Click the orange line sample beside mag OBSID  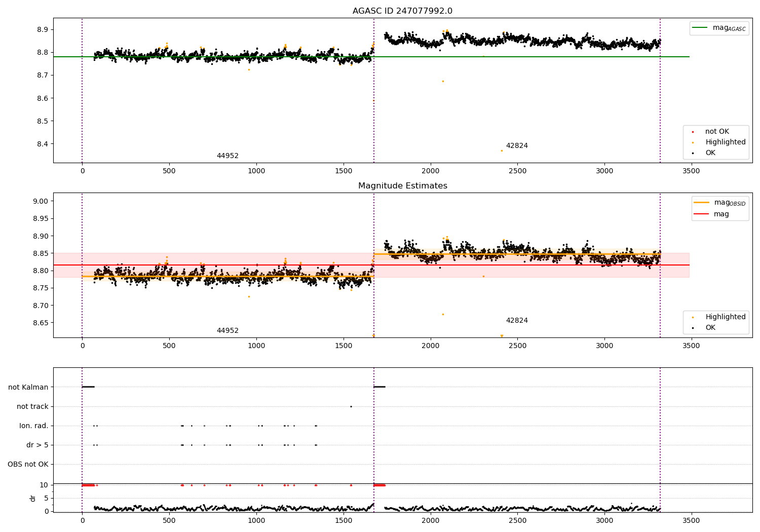click(702, 203)
